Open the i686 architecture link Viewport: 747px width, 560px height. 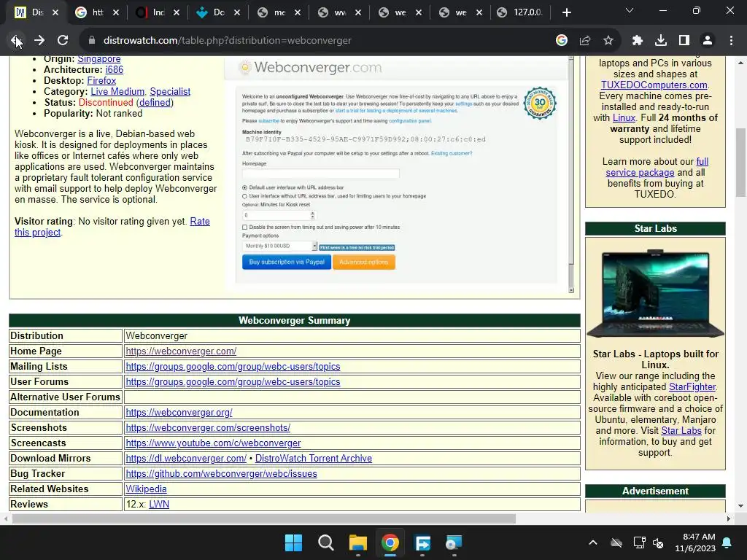115,69
